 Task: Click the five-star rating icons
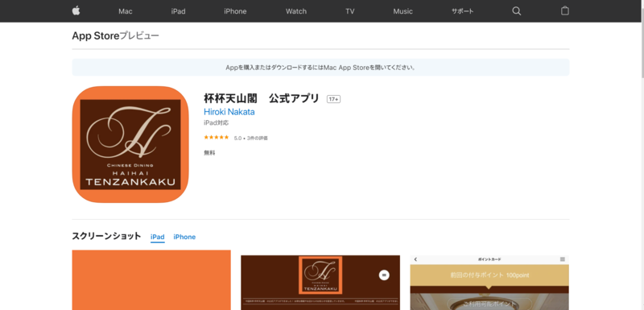(216, 138)
